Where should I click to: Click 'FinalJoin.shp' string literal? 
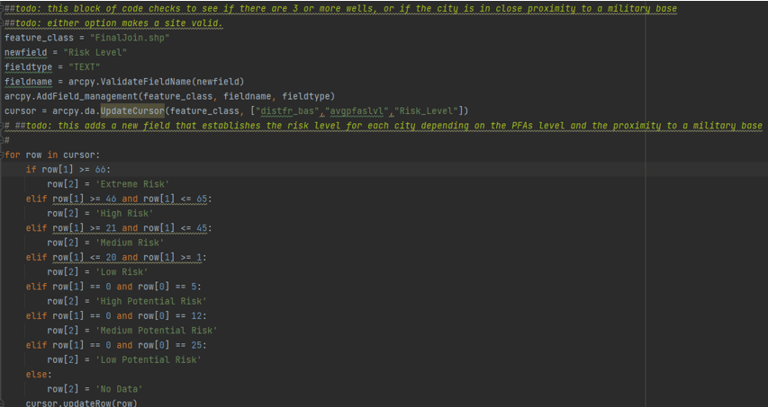pos(129,38)
